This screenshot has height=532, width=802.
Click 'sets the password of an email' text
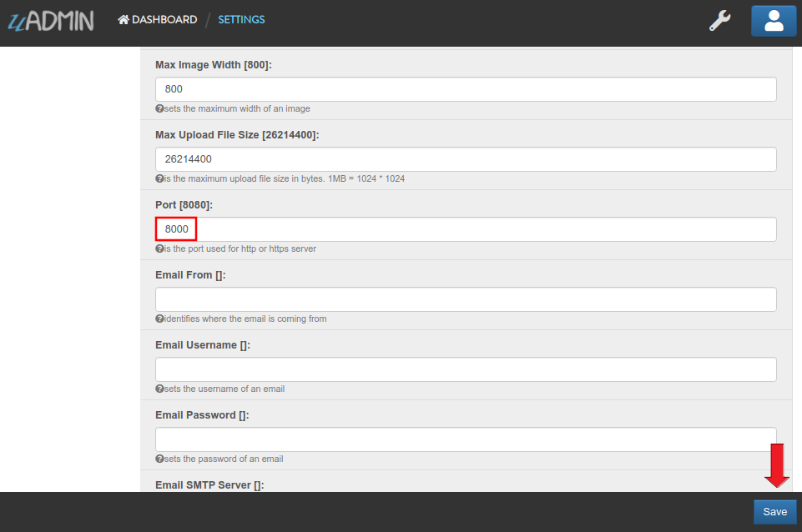point(224,459)
